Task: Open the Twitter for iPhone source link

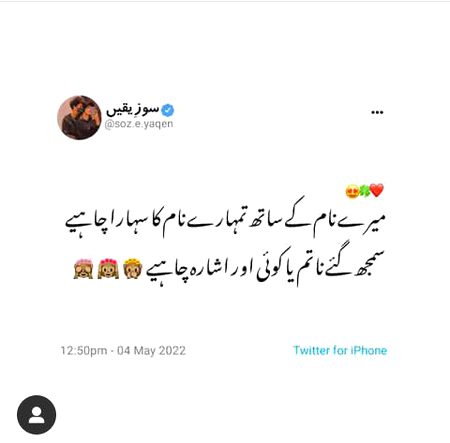Action: click(340, 350)
